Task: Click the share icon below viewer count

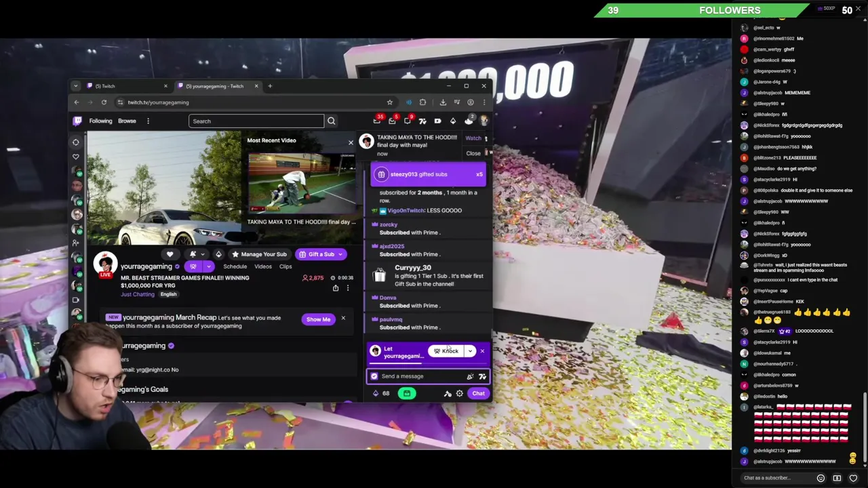Action: 335,288
